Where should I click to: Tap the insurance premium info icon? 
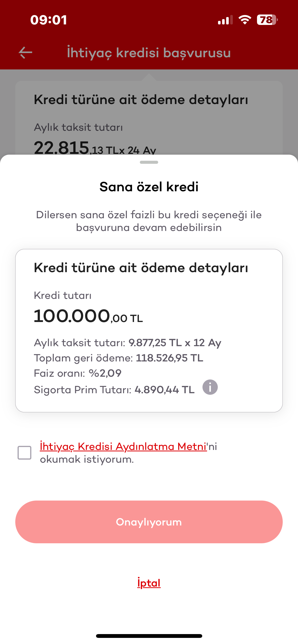(x=210, y=387)
